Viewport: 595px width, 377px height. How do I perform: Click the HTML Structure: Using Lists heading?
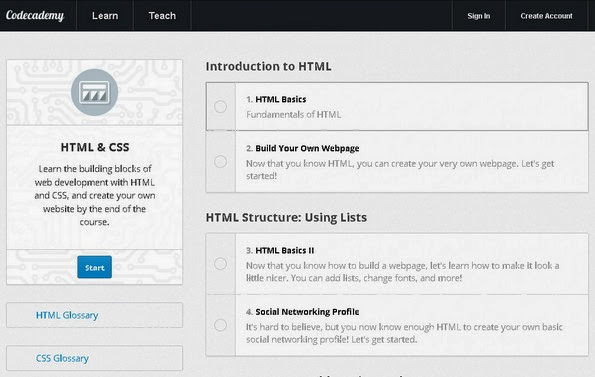point(286,218)
